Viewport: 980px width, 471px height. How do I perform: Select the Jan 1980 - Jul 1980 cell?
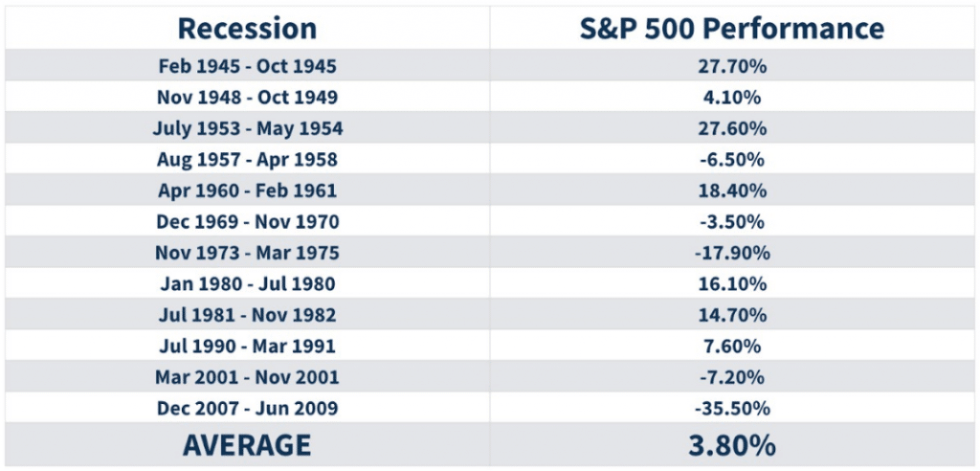coord(247,284)
